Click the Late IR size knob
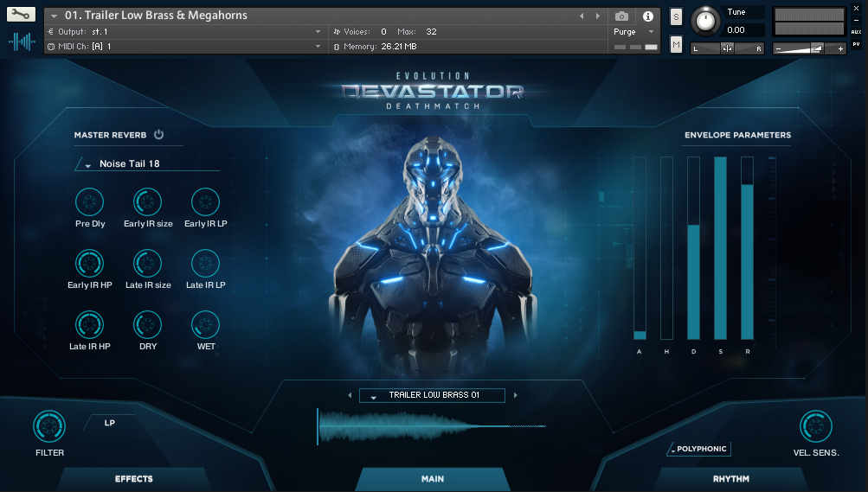The image size is (868, 492). coord(147,263)
